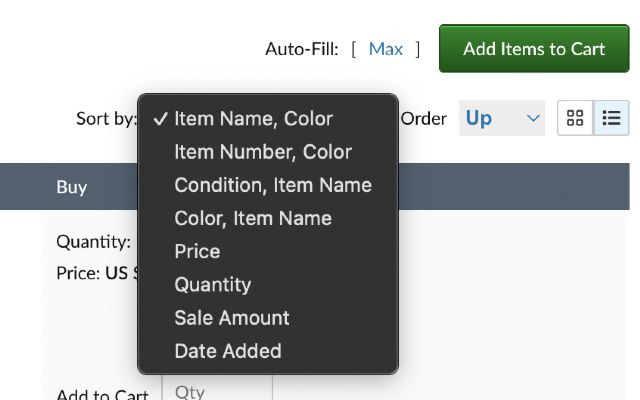The width and height of the screenshot is (640, 400).
Task: Click the Auto-Fill label text
Action: point(302,48)
